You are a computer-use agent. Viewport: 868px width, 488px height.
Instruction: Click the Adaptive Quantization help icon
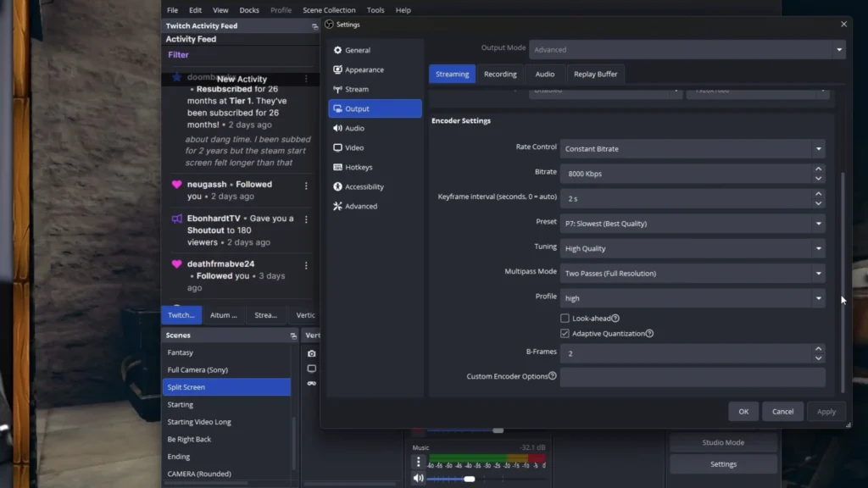point(649,334)
